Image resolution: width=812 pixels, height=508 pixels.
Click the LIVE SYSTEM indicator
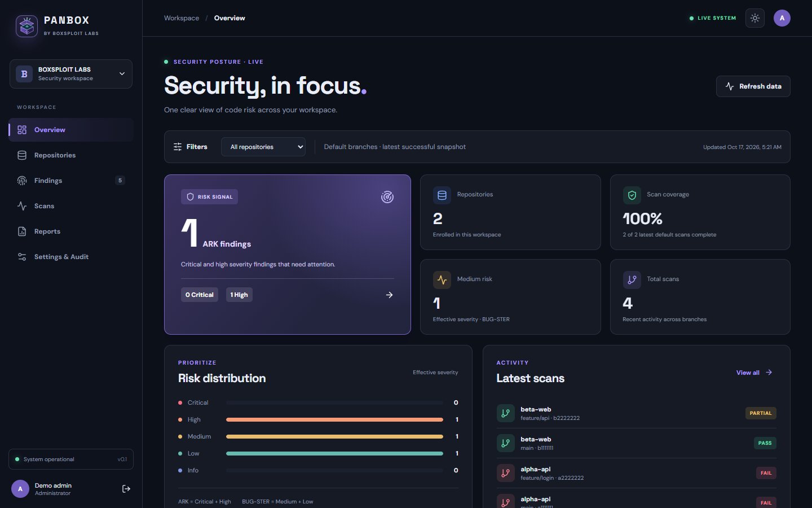click(x=713, y=18)
